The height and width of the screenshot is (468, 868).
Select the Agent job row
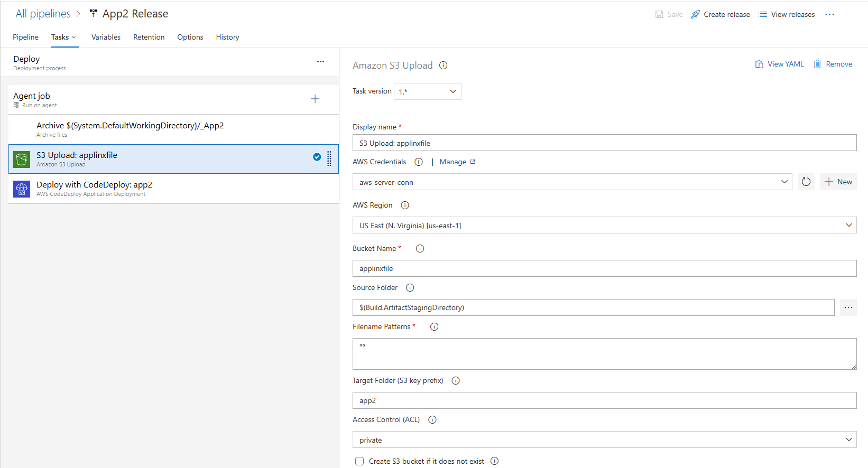[173, 99]
